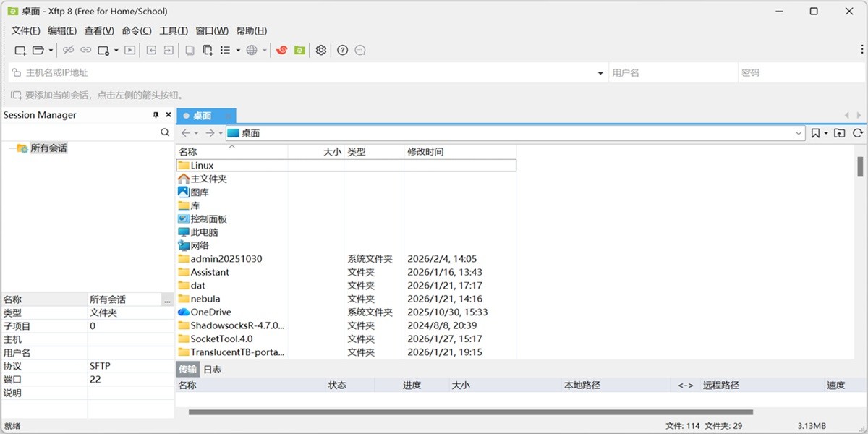The height and width of the screenshot is (434, 868).
Task: Open the settings gear icon
Action: coord(320,50)
